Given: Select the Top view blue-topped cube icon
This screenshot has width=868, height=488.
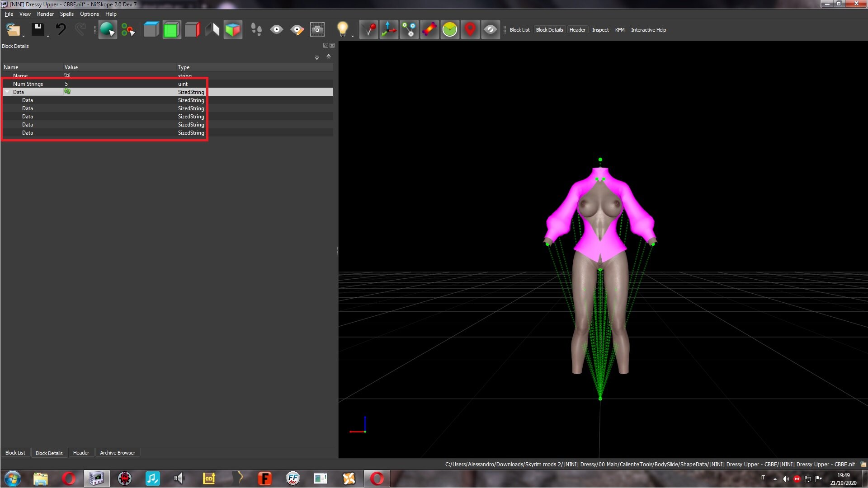Looking at the screenshot, I should [151, 30].
